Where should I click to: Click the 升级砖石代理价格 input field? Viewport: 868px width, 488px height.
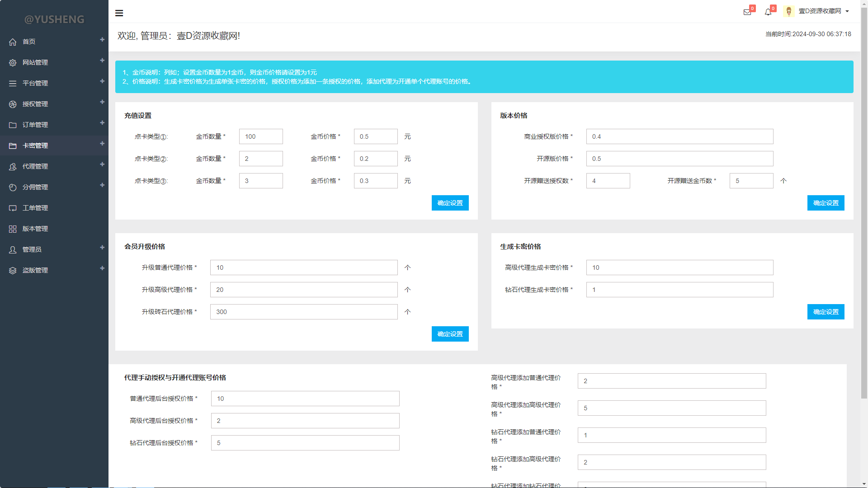304,312
